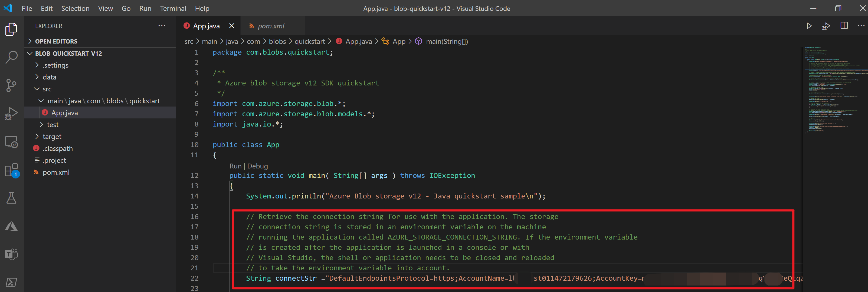Open the Remote Explorer view
This screenshot has width=868, height=292.
click(11, 142)
